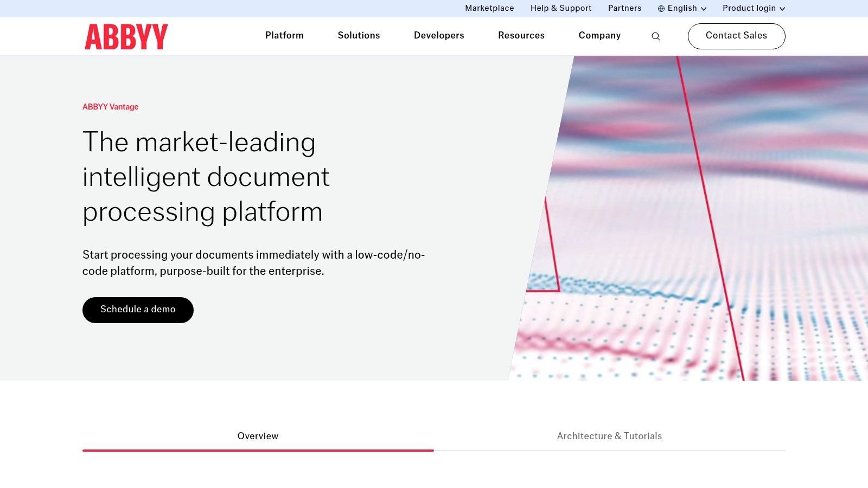Viewport: 868px width, 488px height.
Task: Click the globe language icon
Action: 661,9
